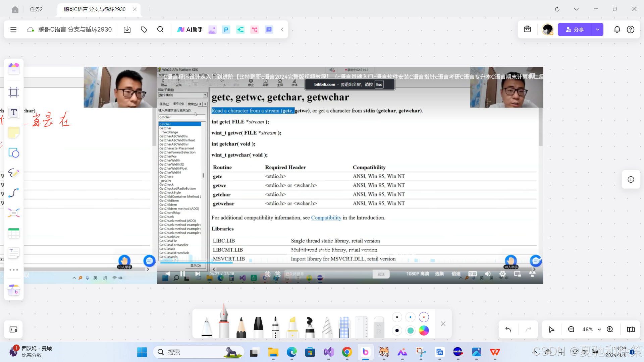
Task: Select the small black dot pen preset
Action: pyautogui.click(x=397, y=317)
